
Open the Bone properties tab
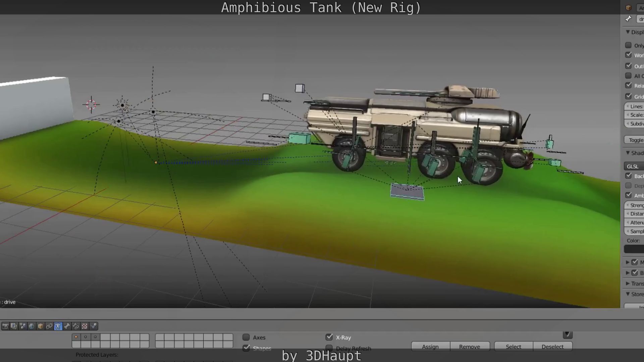point(67,326)
